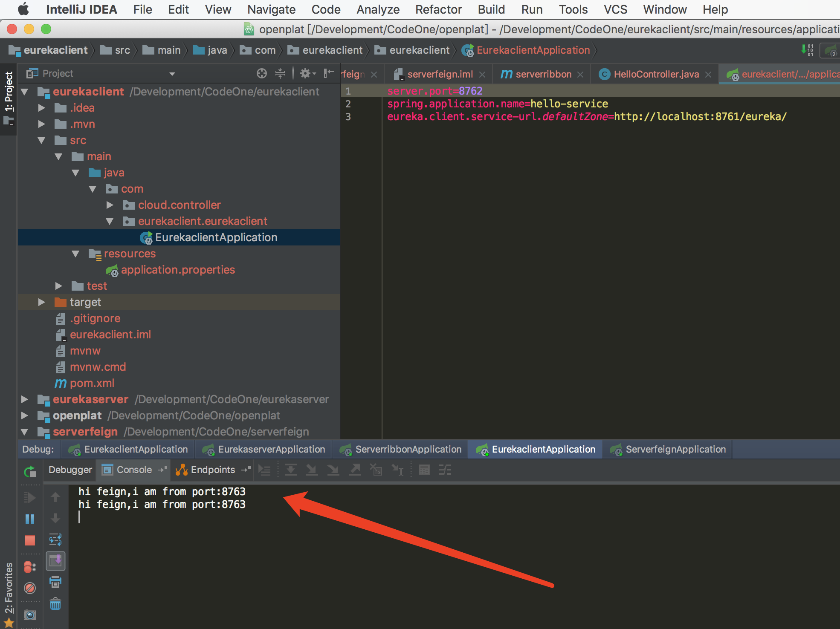This screenshot has height=629, width=840.
Task: Mute breakpoints icon
Action: pyautogui.click(x=30, y=588)
